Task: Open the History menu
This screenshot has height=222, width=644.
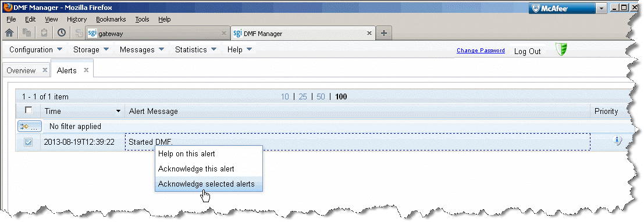Action: click(77, 19)
